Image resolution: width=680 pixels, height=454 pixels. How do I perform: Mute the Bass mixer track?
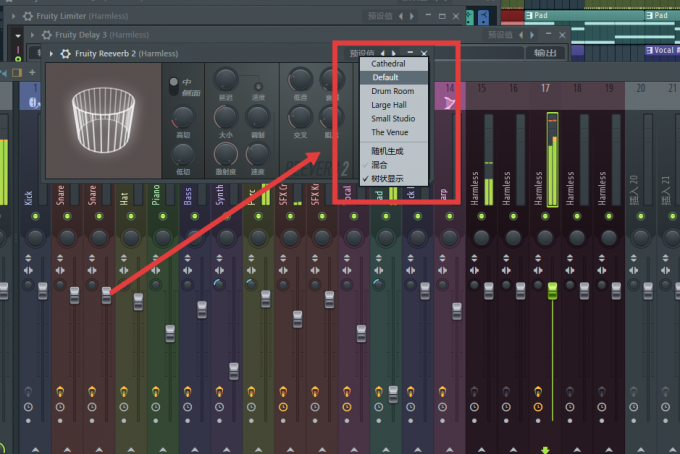(195, 216)
